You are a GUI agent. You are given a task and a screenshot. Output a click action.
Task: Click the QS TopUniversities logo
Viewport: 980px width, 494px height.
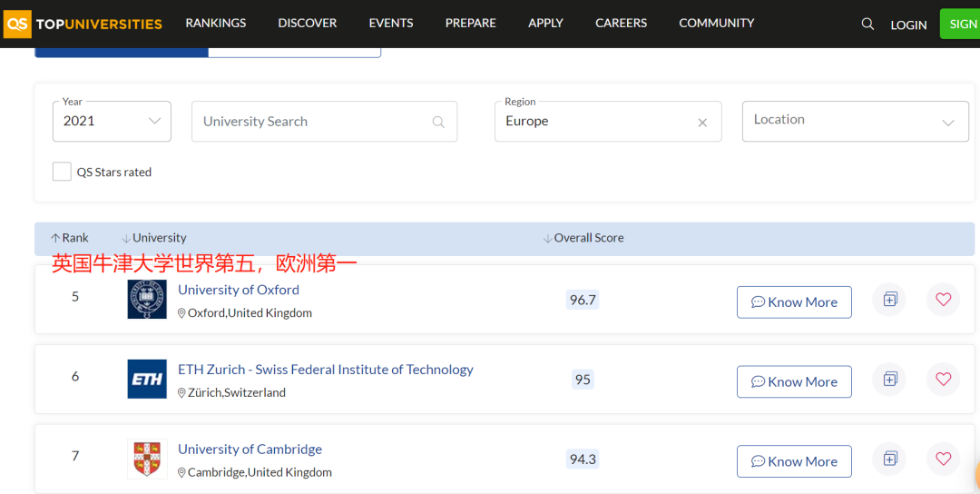point(83,24)
